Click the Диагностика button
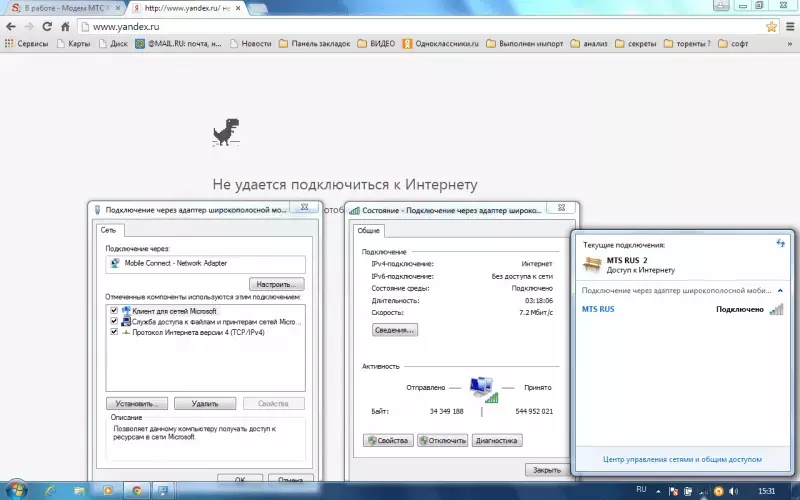The image size is (800, 500). (496, 440)
